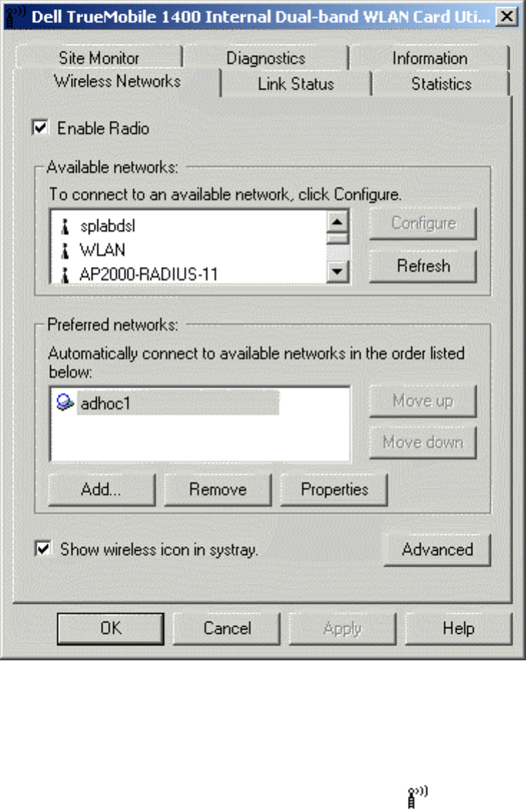Switch to the Site Monitor tab
This screenshot has height=812, width=526.
(x=99, y=58)
